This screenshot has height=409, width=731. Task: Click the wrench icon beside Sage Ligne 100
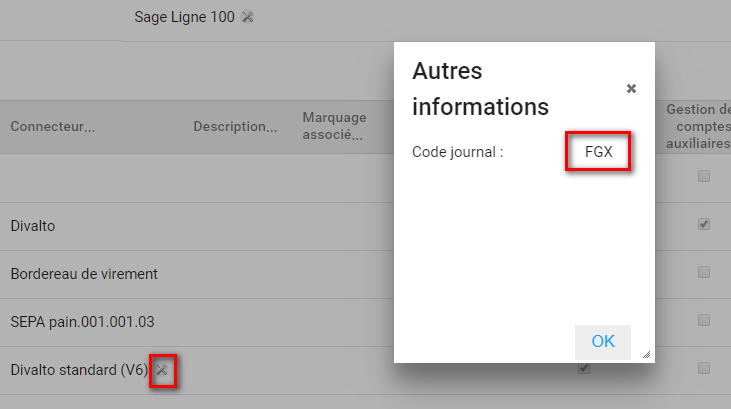click(248, 17)
